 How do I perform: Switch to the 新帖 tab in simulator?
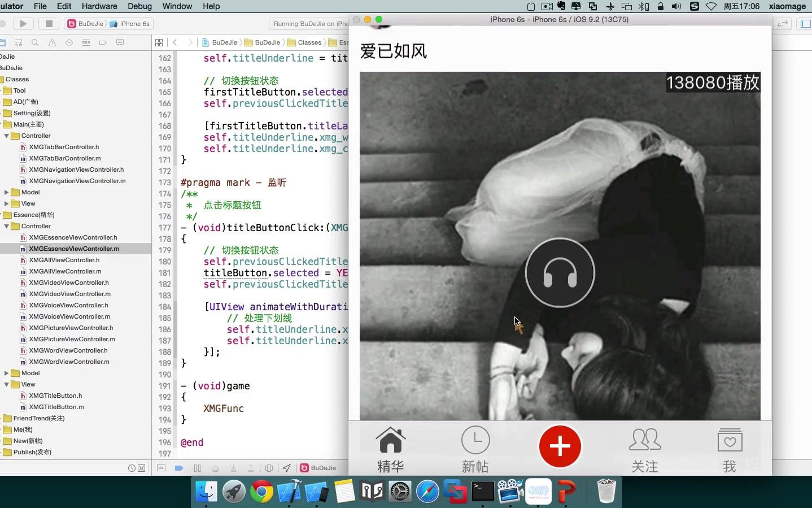[x=475, y=446]
